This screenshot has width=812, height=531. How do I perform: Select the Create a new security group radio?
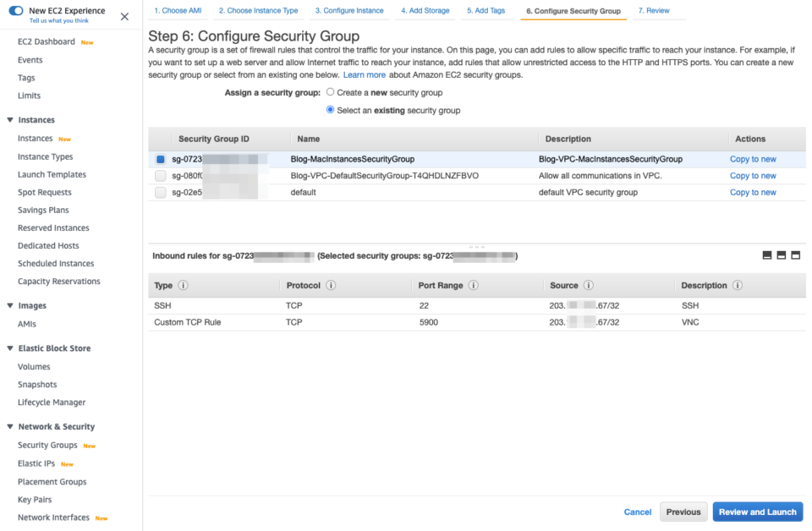tap(330, 93)
